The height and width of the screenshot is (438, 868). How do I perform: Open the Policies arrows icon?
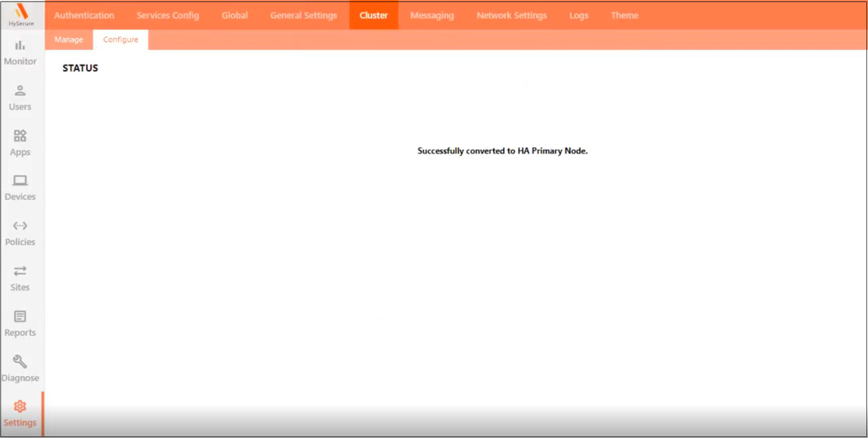[20, 226]
